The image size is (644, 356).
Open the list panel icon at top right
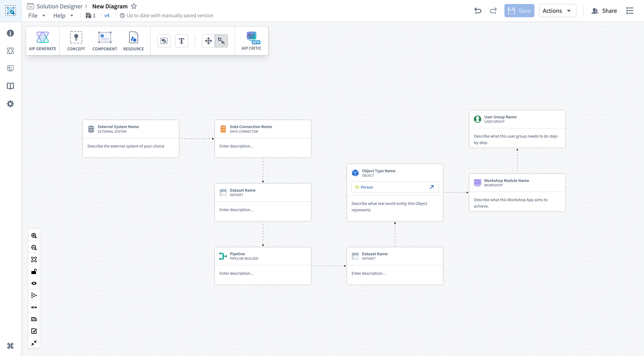pos(630,11)
